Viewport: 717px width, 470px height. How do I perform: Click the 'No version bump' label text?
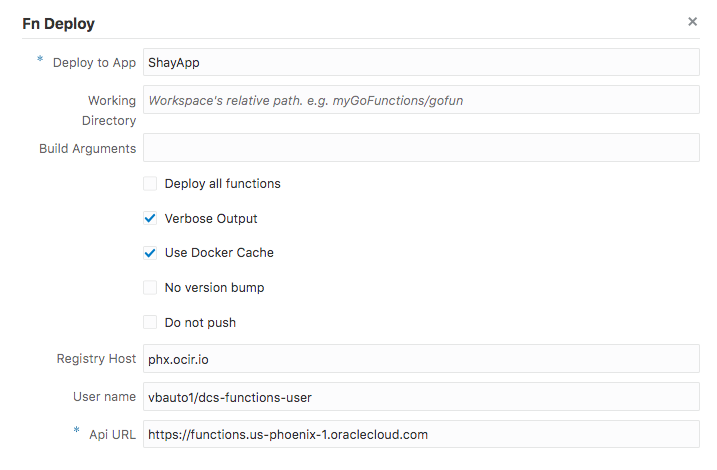point(214,288)
